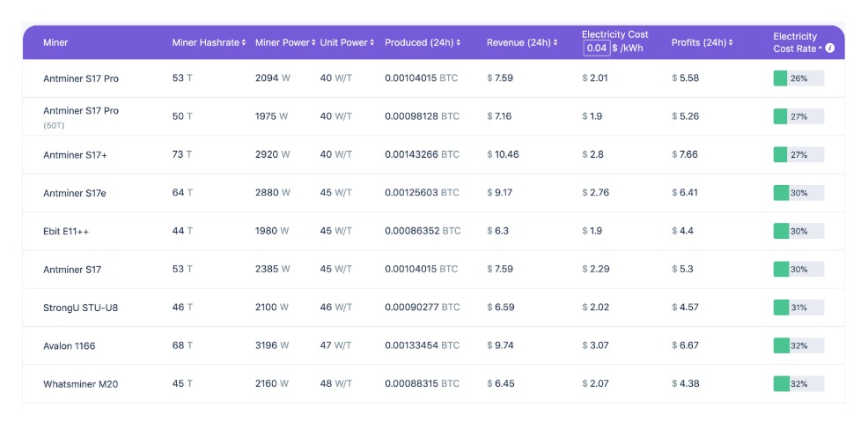Select the $ 5.58 profit value
Viewport: 868px width, 430px height.
(x=685, y=78)
